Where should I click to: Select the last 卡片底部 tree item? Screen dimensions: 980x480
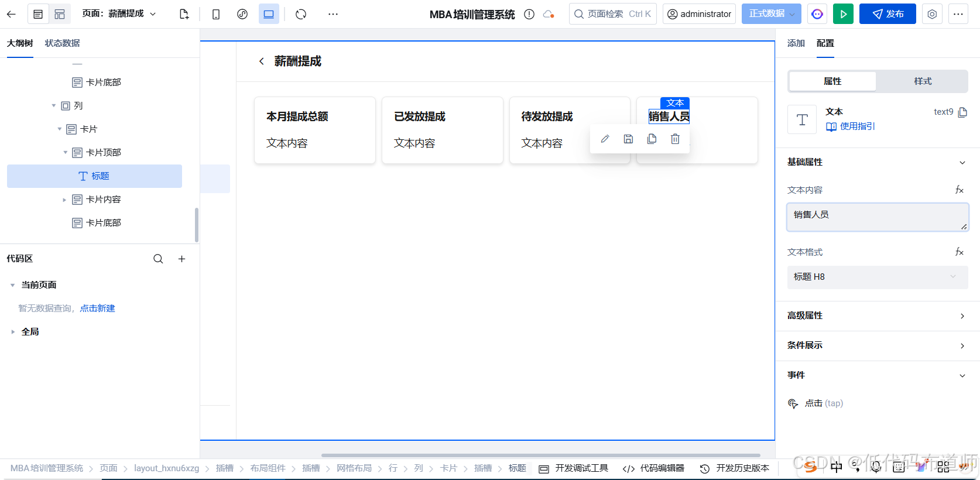[97, 223]
